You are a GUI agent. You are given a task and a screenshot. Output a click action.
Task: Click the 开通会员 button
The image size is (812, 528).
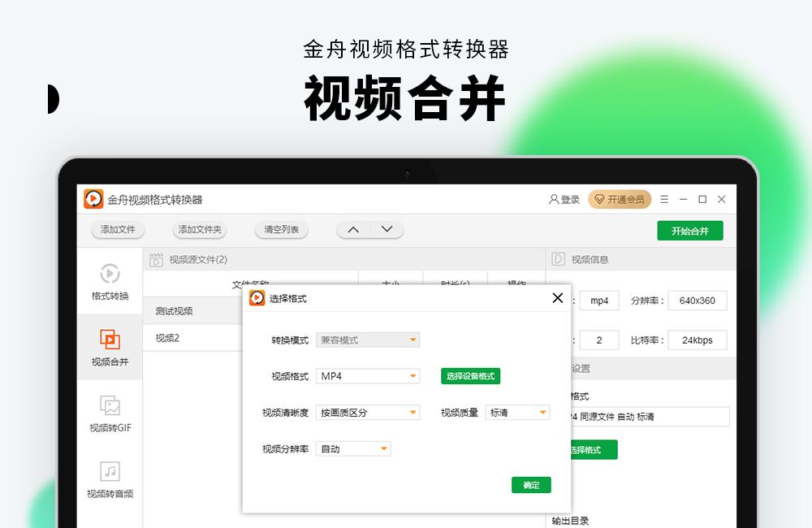620,200
